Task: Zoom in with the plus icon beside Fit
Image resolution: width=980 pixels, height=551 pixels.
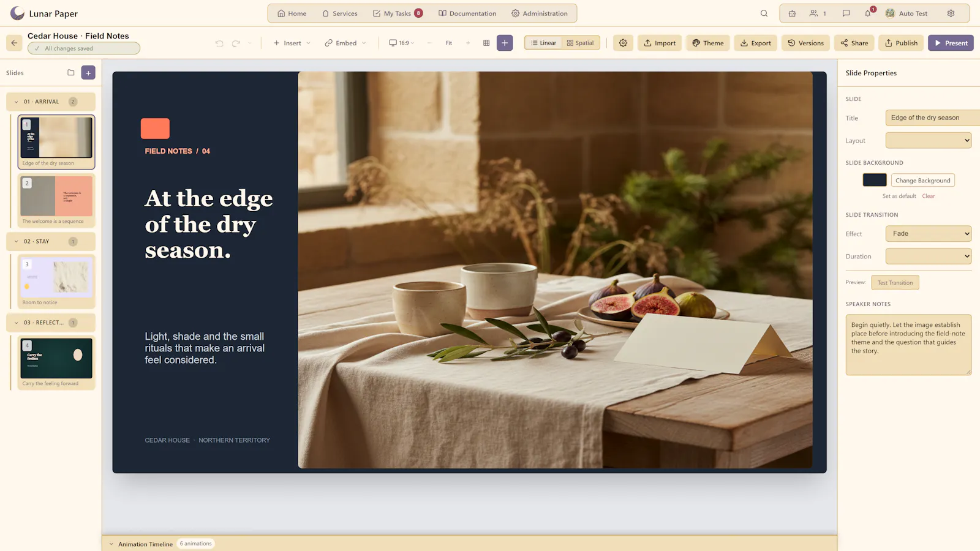Action: pyautogui.click(x=468, y=43)
